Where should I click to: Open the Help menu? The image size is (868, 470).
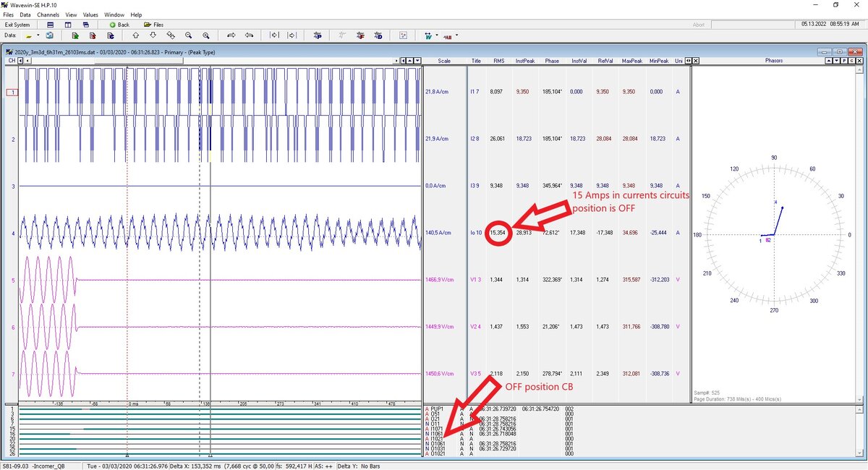pos(136,14)
